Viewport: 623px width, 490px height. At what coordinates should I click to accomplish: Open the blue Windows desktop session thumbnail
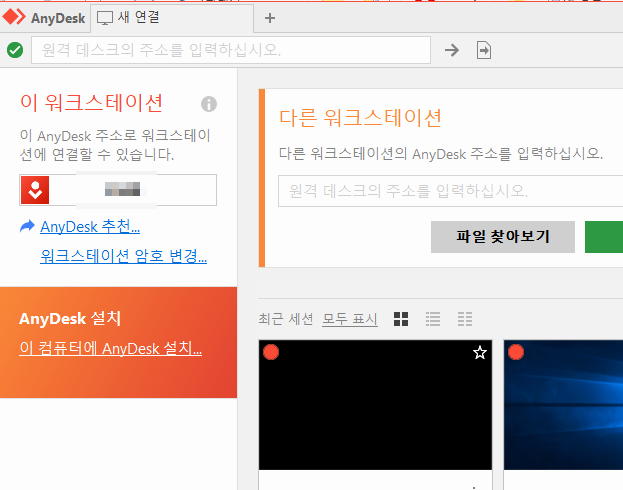pyautogui.click(x=563, y=405)
